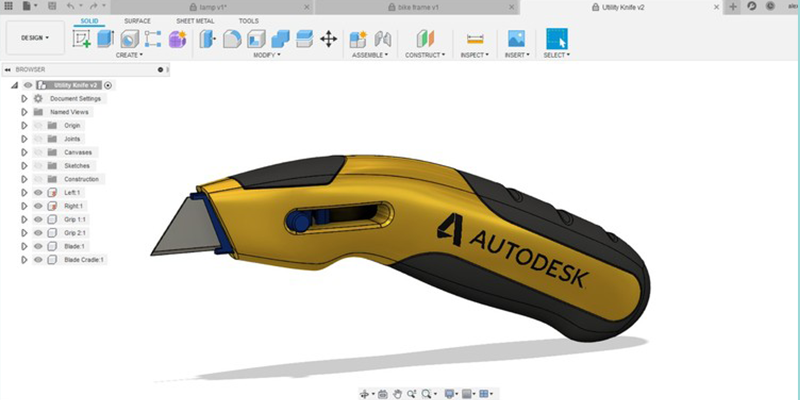Activate the Pan hand tool

coord(397,394)
